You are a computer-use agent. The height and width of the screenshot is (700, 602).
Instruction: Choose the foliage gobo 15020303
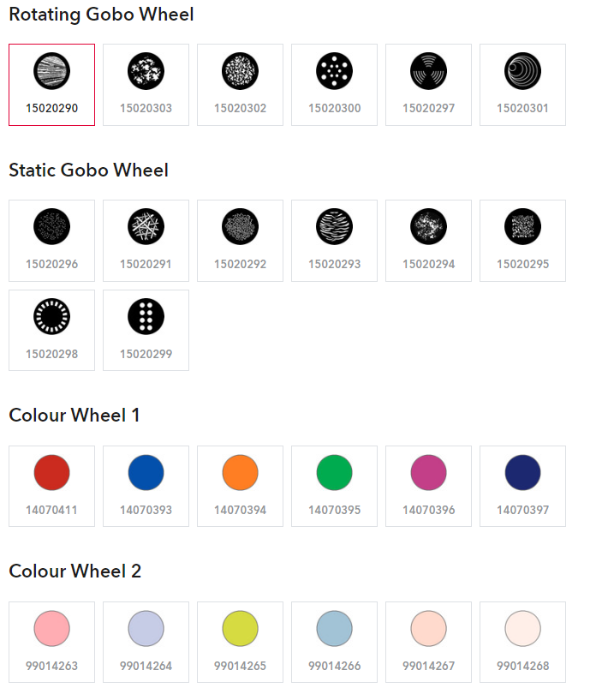tap(146, 85)
